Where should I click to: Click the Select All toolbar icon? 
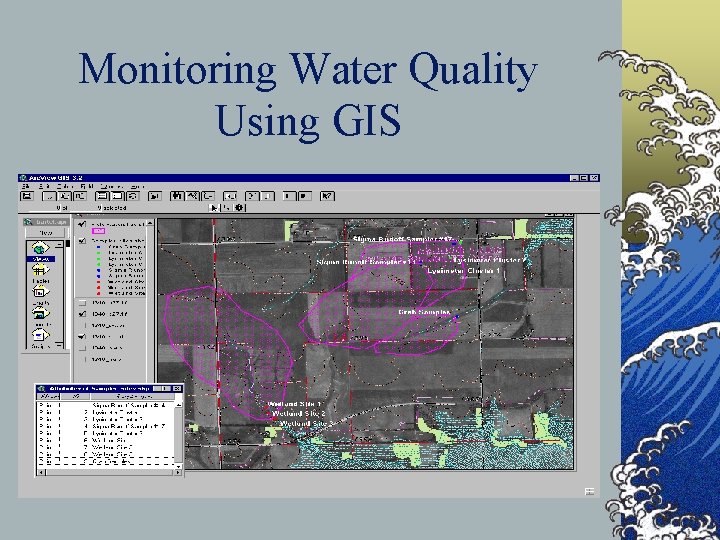(x=101, y=196)
